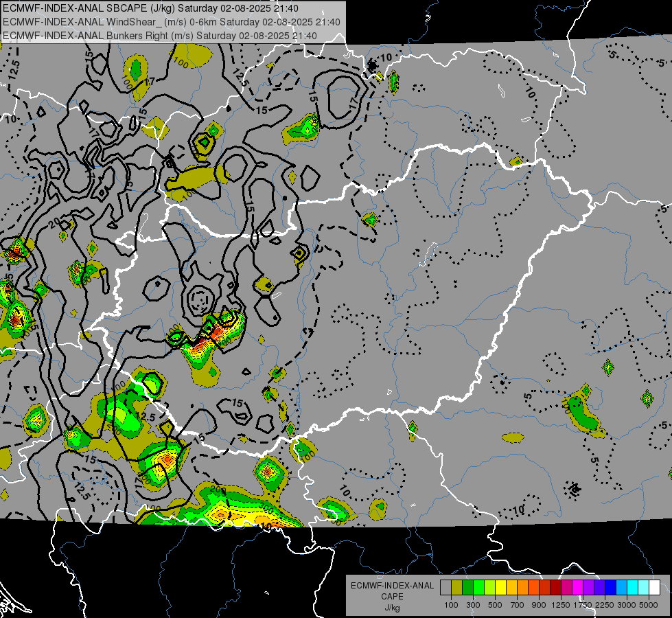Click the legend's 700 tick label
The width and height of the screenshot is (672, 618).
pos(518,605)
